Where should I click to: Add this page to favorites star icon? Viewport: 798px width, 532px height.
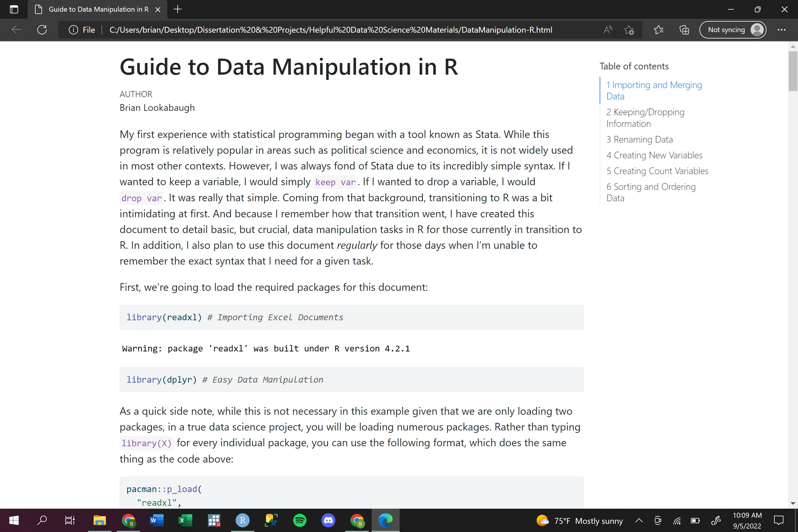click(629, 30)
